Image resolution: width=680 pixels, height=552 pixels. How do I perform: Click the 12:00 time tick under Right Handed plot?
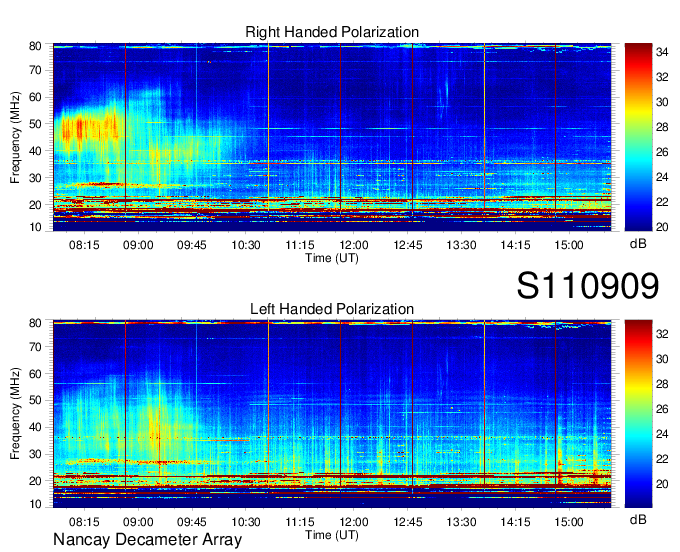point(353,245)
